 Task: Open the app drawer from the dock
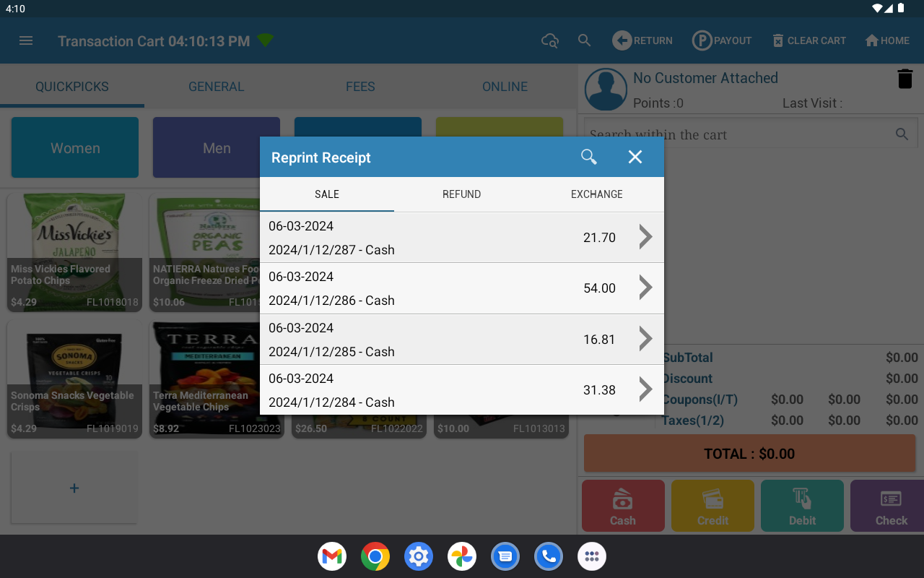(592, 556)
